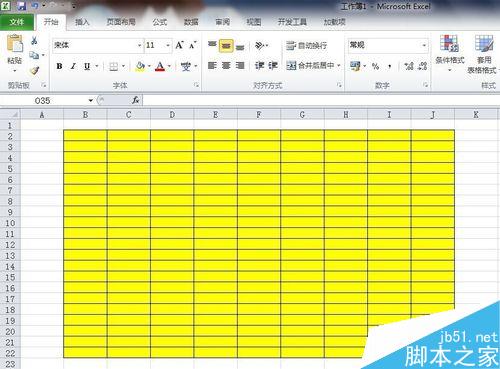Screen dimensions: 500x369
Task: Apply percent style
Action: tap(376, 66)
